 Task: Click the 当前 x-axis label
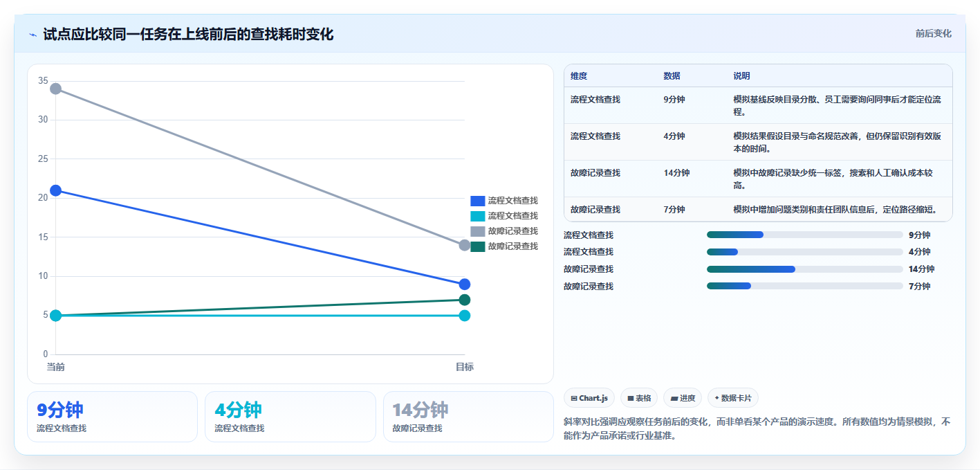click(x=56, y=367)
